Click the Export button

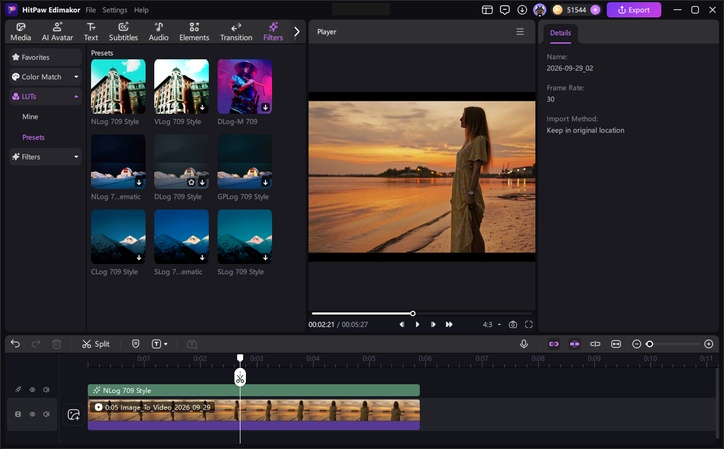click(x=634, y=10)
